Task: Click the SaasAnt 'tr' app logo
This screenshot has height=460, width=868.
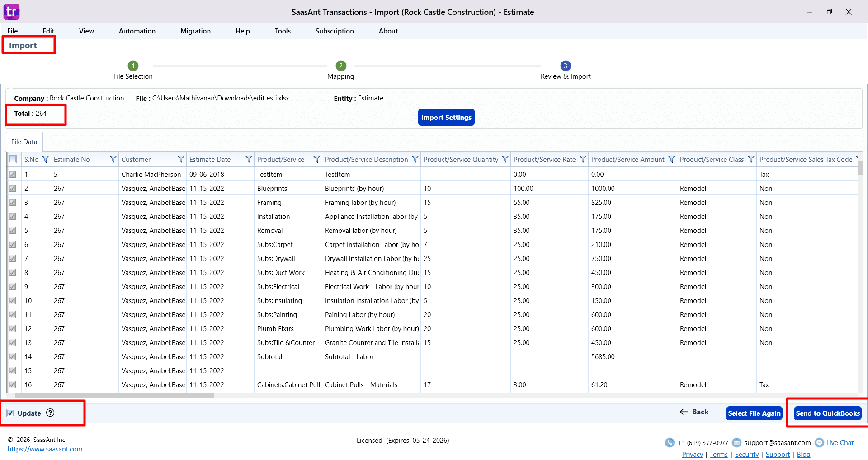Action: (11, 12)
